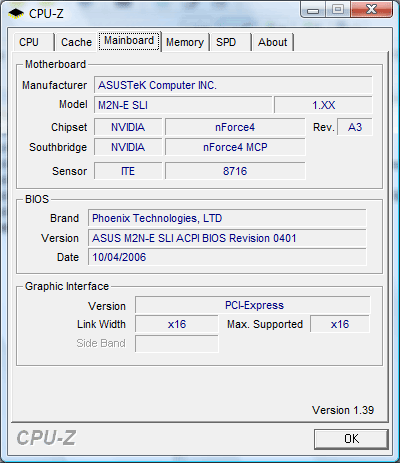Minimize the CPU-Z window
The image size is (400, 463).
point(313,10)
